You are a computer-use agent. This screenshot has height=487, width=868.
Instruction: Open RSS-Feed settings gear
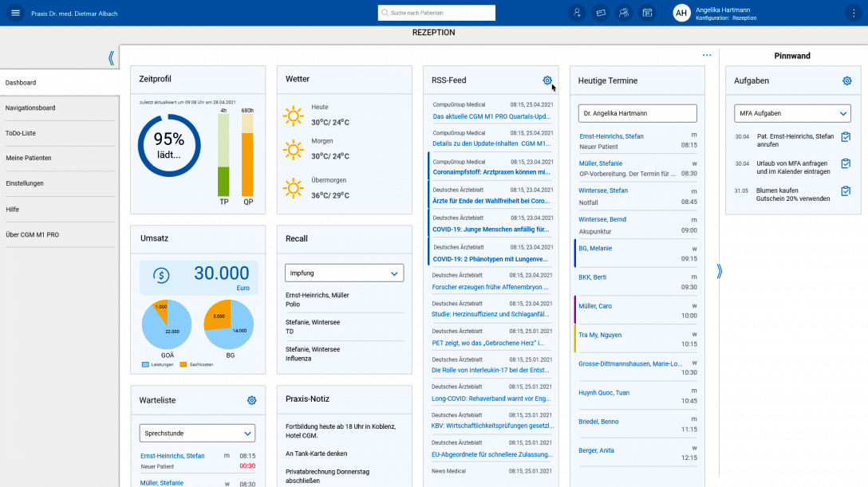[x=547, y=81]
